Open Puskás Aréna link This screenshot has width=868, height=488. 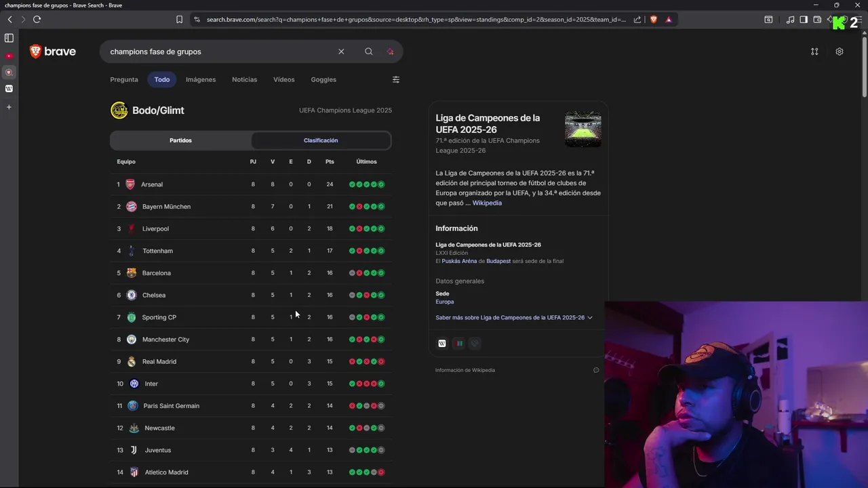(459, 261)
